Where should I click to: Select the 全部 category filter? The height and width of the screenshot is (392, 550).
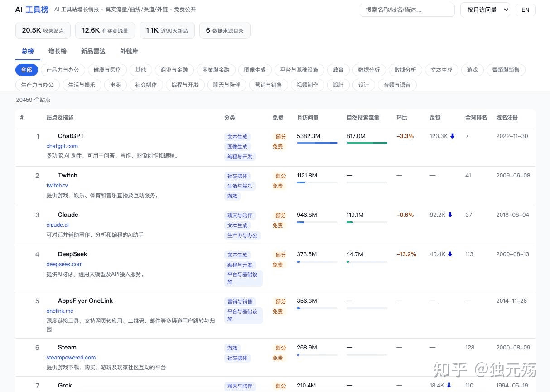tap(27, 70)
